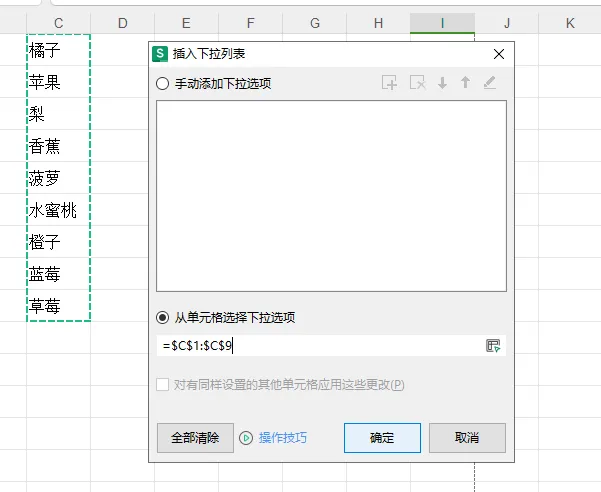
Task: Open the 操作技巧 link
Action: click(283, 438)
